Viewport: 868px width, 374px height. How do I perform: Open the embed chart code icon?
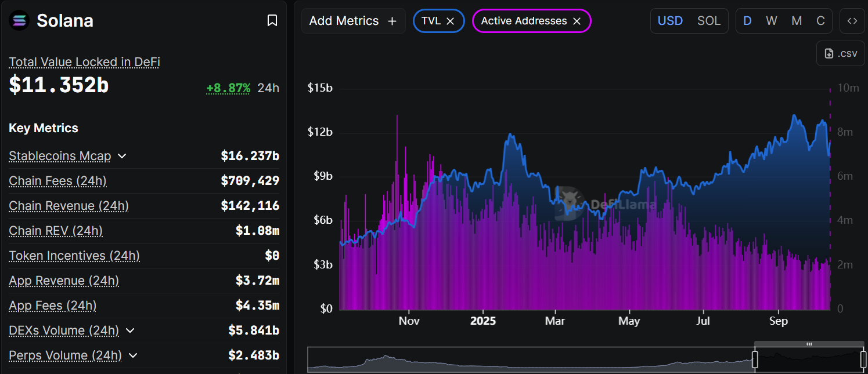[x=852, y=21]
